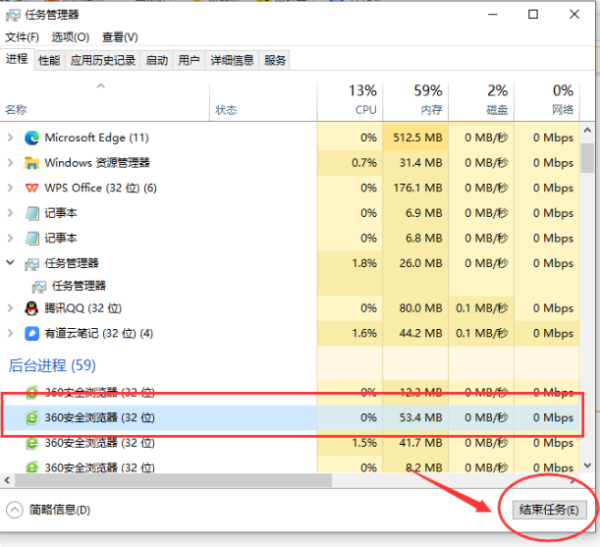This screenshot has width=600, height=547.
Task: Open the 选项(O) menu
Action: click(71, 37)
